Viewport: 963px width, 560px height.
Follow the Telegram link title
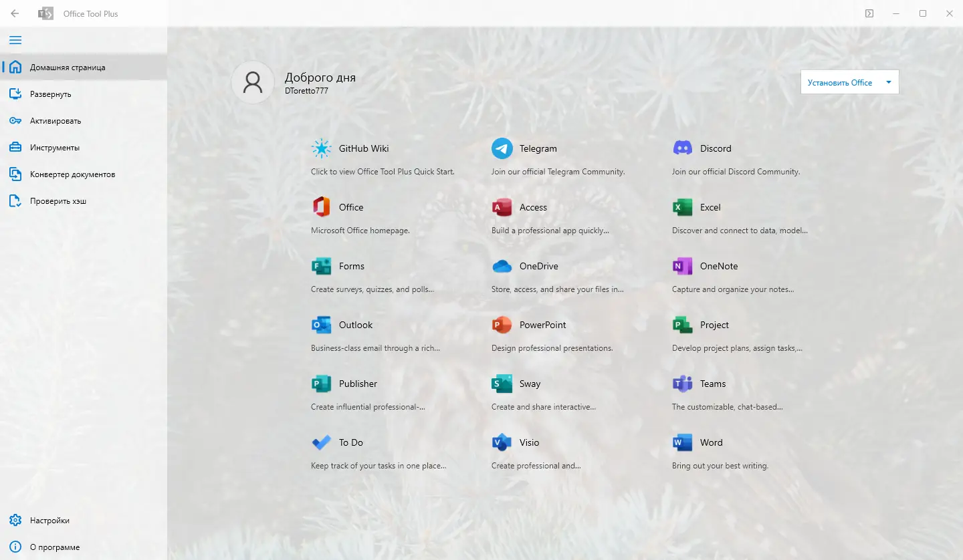[x=538, y=148]
